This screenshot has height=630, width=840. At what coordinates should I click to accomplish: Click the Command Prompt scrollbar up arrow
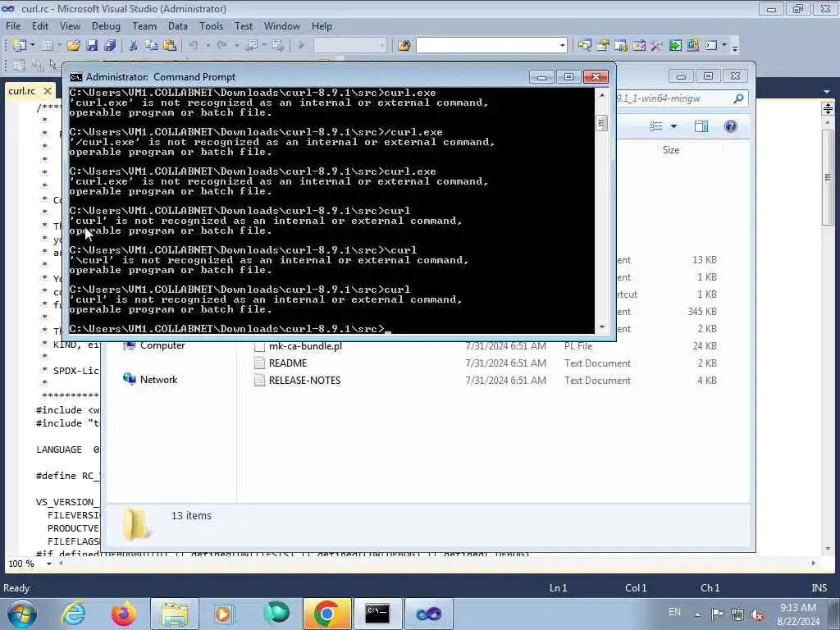tap(601, 95)
